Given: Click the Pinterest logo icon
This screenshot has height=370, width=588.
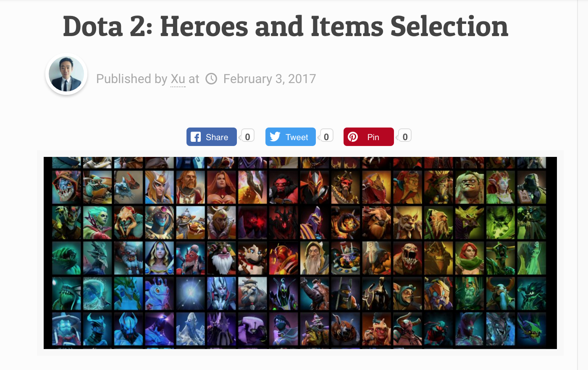Looking at the screenshot, I should (x=353, y=137).
